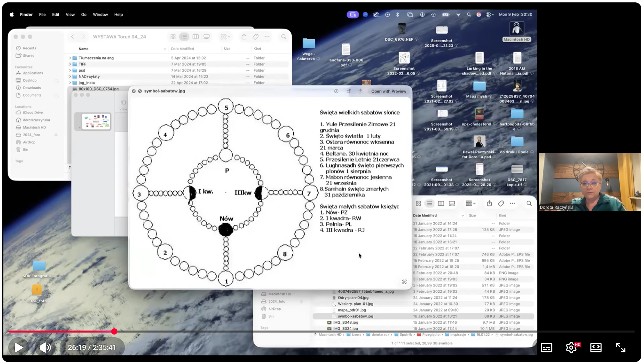Open video settings gear icon
The width and height of the screenshot is (644, 363).
point(571,348)
